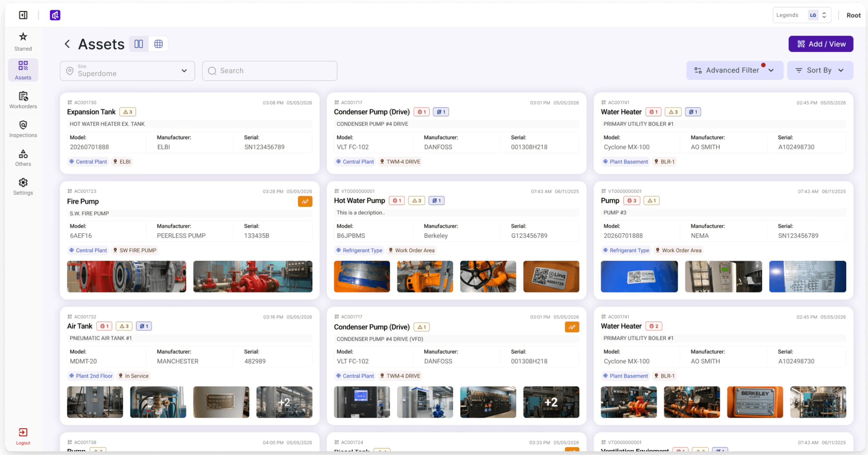Open the Assets sidebar item
Image resolution: width=868 pixels, height=455 pixels.
point(23,70)
